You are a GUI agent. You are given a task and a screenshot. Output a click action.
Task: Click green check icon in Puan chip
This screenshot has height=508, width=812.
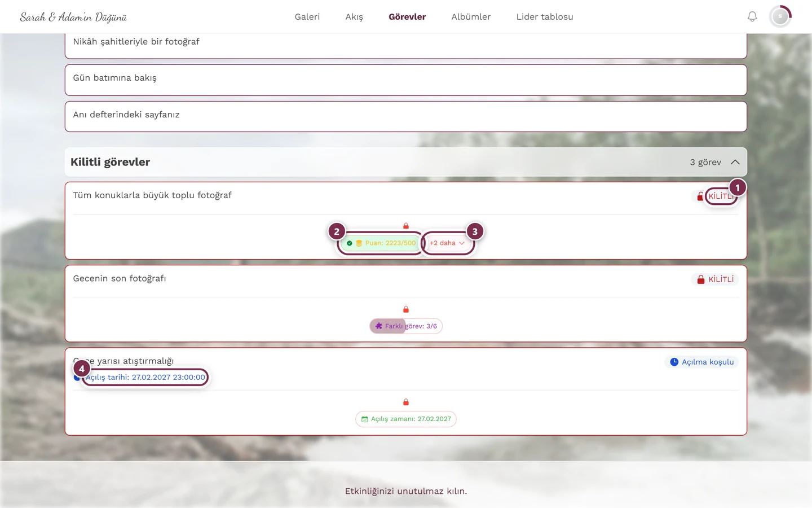350,243
